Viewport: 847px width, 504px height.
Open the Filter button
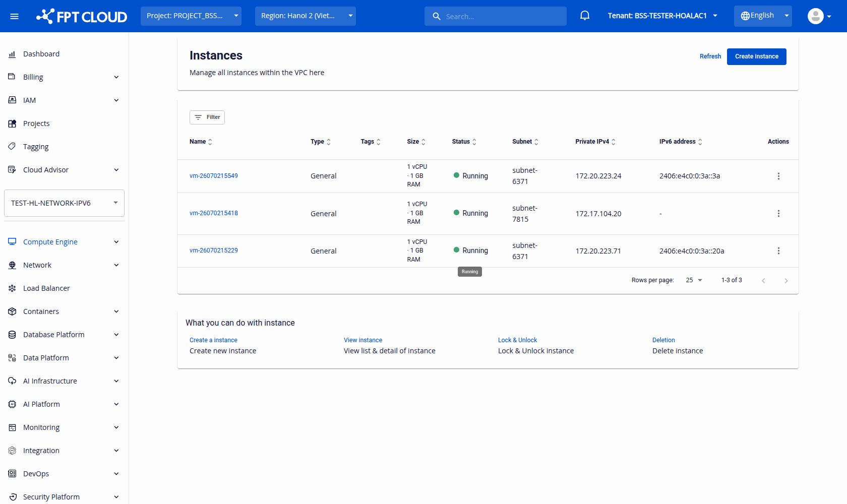click(207, 117)
